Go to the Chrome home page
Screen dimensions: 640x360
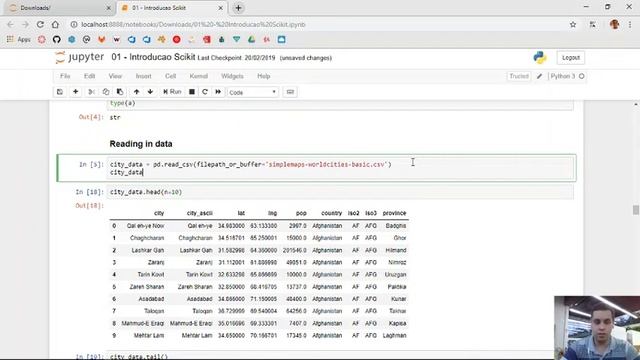[x=55, y=24]
